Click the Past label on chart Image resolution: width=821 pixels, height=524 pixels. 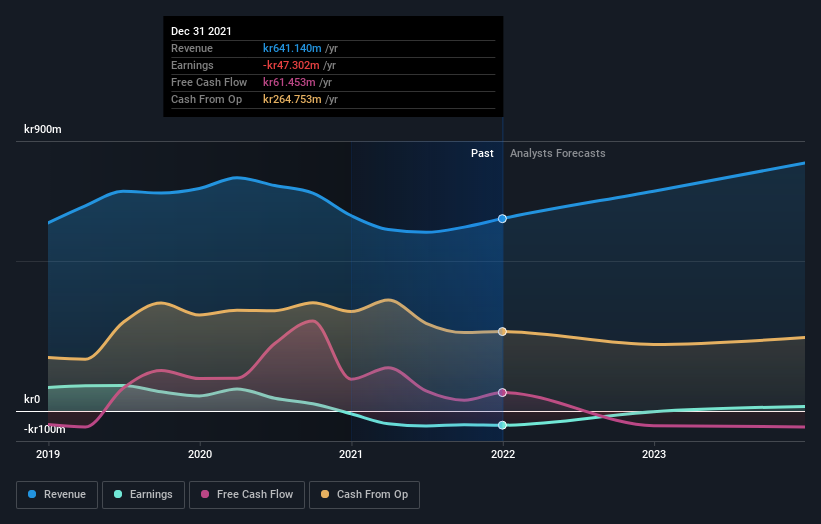[482, 153]
